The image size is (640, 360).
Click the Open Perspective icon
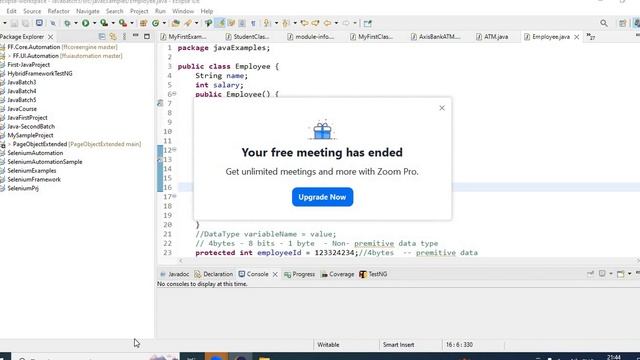(x=622, y=23)
